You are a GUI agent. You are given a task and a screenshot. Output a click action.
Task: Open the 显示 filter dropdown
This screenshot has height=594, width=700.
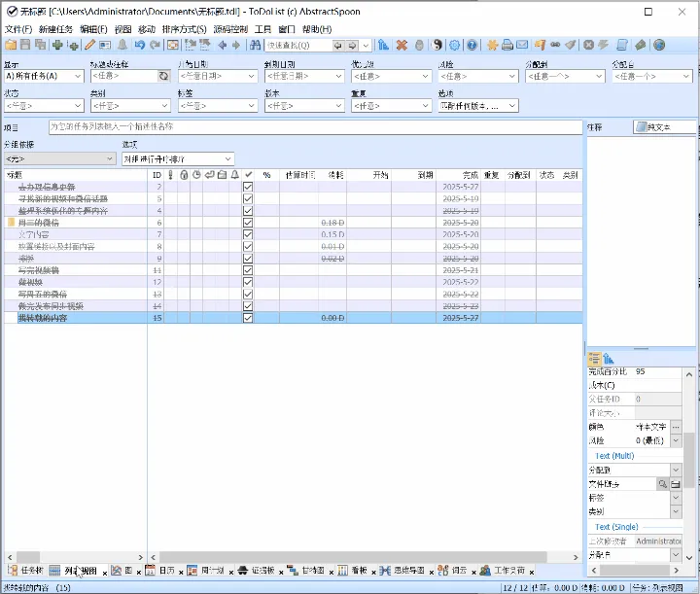[x=44, y=76]
